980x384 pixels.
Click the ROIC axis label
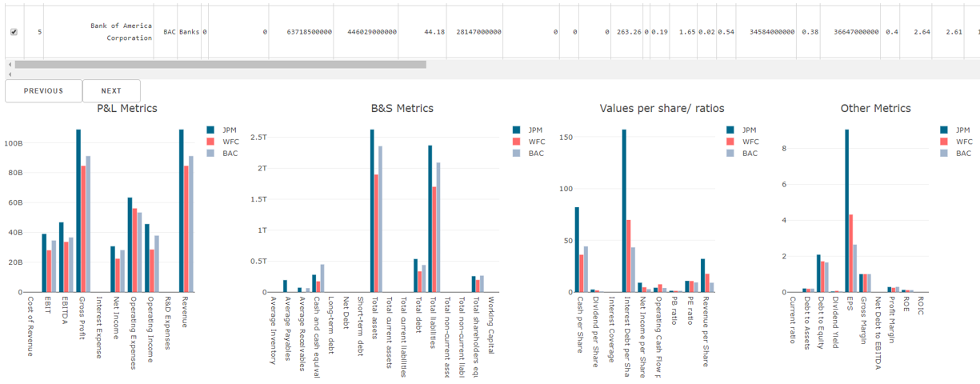click(x=920, y=307)
